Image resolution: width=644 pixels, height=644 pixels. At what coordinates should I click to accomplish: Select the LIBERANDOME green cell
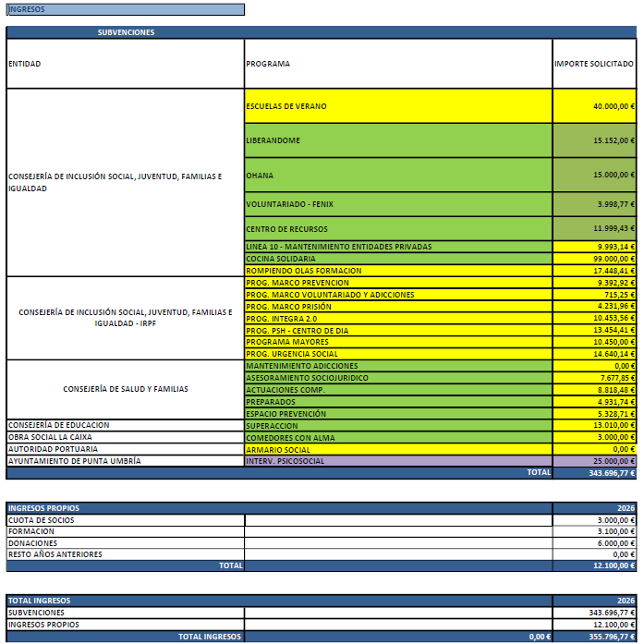pos(398,140)
